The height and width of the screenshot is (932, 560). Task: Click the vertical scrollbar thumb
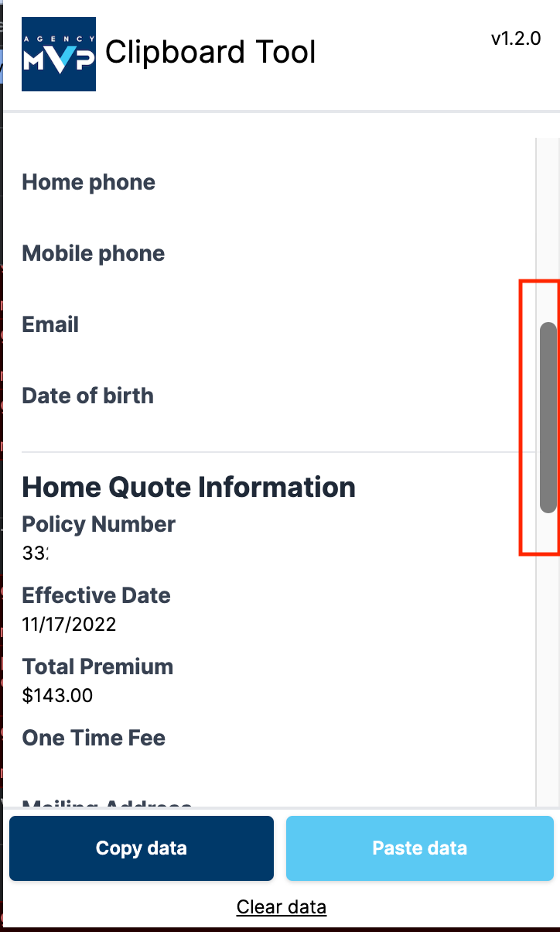pyautogui.click(x=548, y=417)
